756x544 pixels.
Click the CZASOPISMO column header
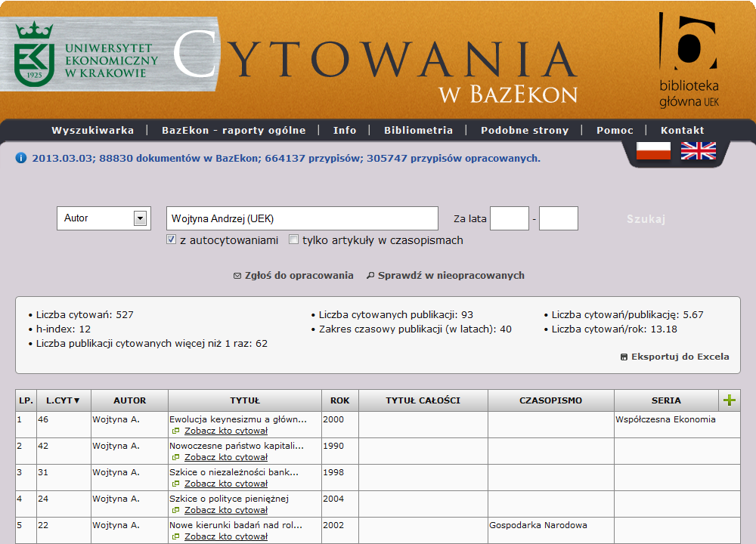[x=550, y=400]
